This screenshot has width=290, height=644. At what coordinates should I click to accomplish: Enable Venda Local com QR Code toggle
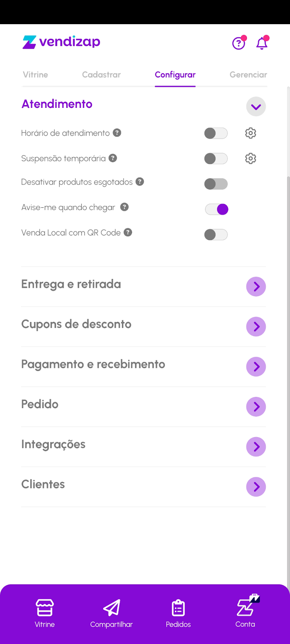click(x=216, y=235)
